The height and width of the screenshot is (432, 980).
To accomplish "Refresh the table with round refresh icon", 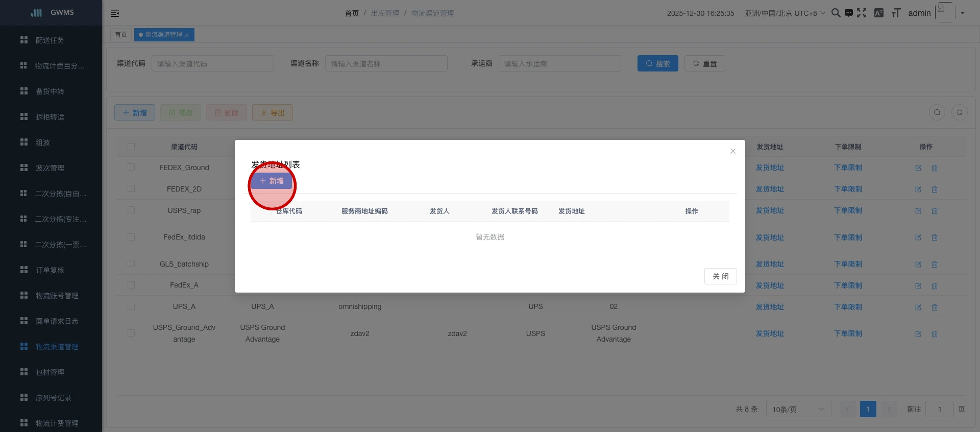I will coord(960,112).
